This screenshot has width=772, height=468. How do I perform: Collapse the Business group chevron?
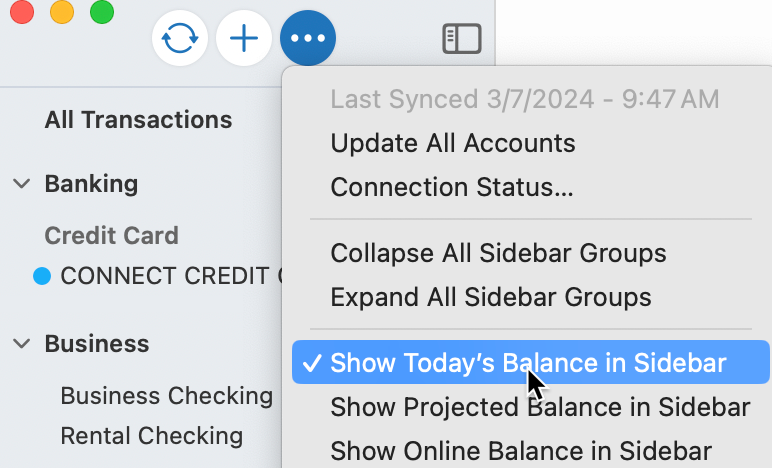[22, 343]
